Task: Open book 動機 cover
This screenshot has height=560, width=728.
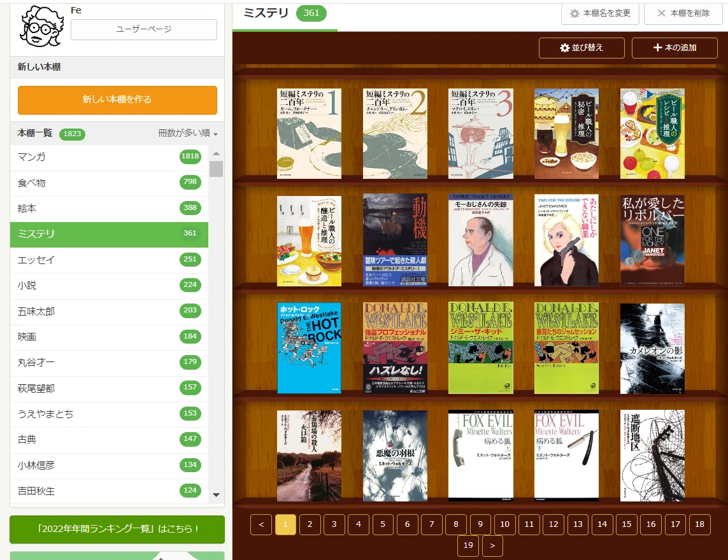Action: (395, 240)
